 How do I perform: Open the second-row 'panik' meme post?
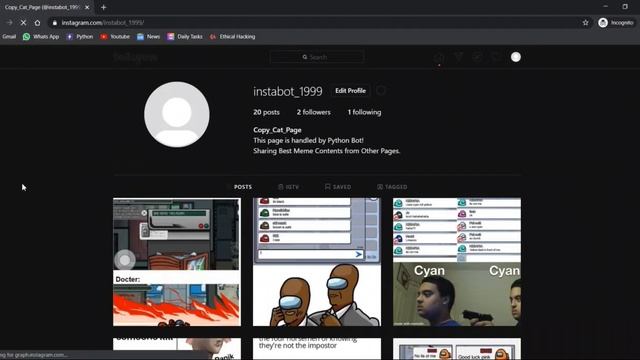[177, 349]
